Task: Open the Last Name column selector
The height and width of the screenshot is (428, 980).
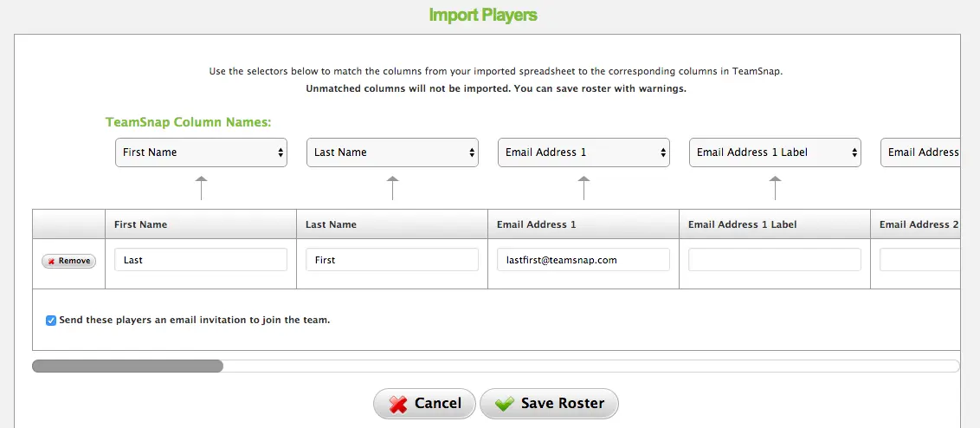Action: (392, 152)
